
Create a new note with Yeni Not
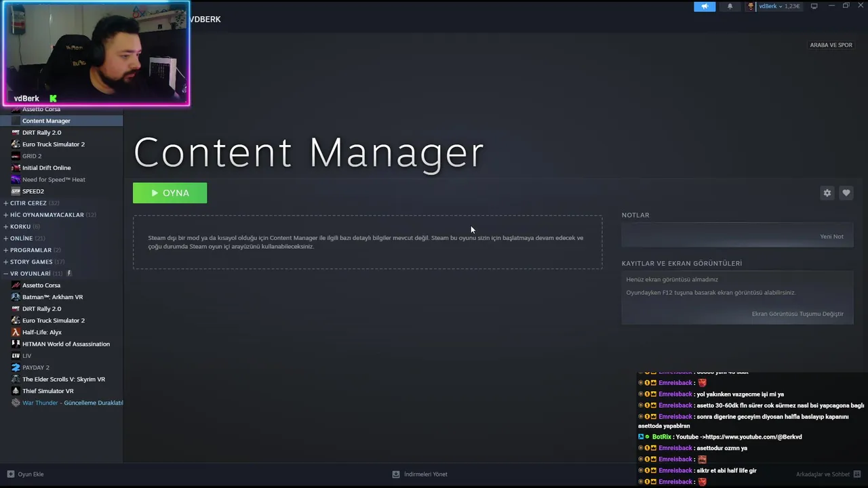click(x=831, y=237)
